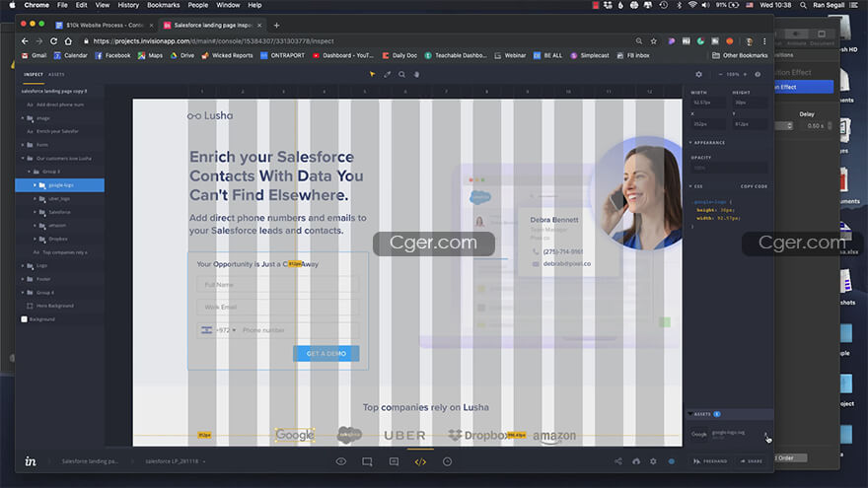Select the eyedropper tool in the Inspect toolbar
868x488 pixels.
click(388, 74)
